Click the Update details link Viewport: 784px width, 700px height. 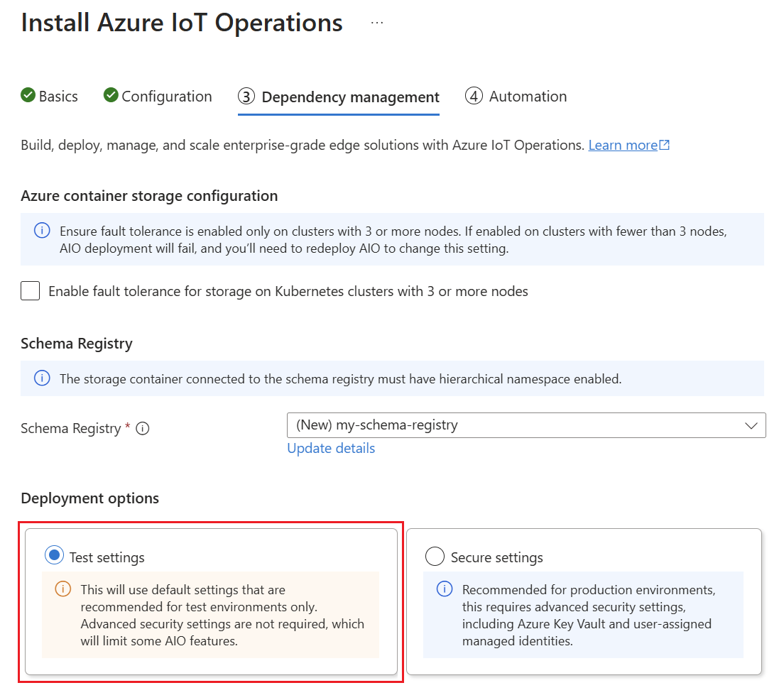tap(330, 448)
